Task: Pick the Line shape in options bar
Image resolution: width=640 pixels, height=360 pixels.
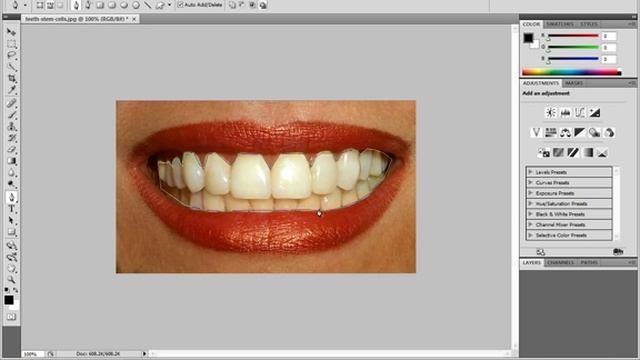Action: tap(148, 5)
